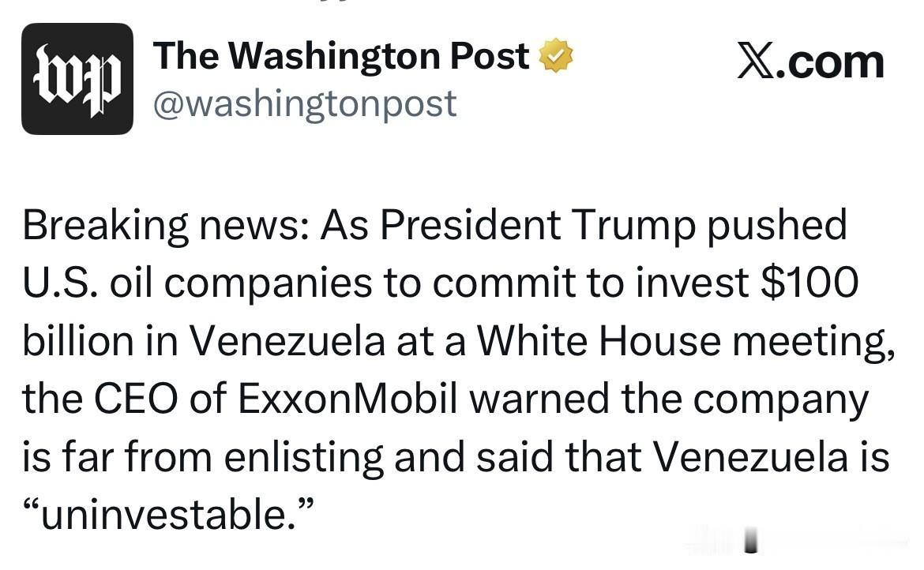Open The Washington Post display name
The image size is (924, 570).
click(341, 56)
